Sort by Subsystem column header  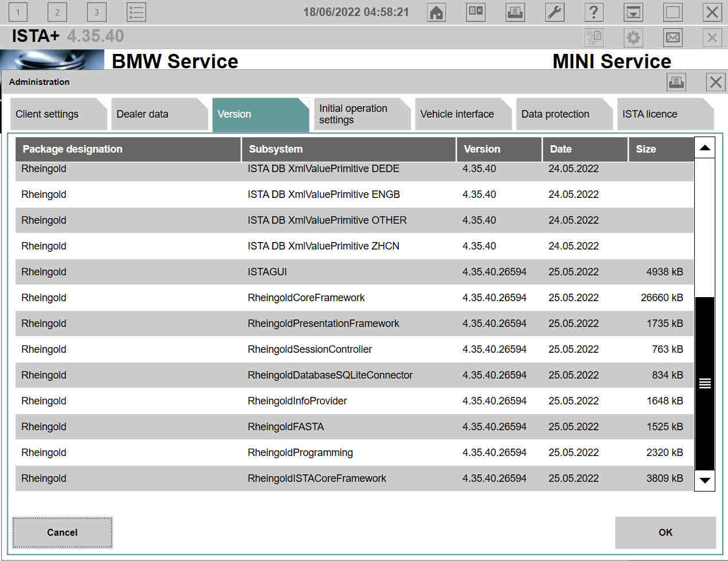[349, 149]
